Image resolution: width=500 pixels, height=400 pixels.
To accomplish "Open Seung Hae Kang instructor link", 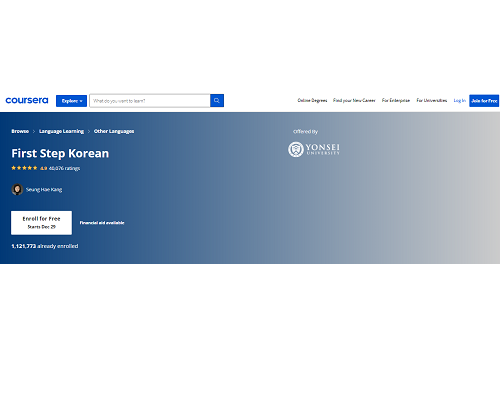I will point(44,190).
